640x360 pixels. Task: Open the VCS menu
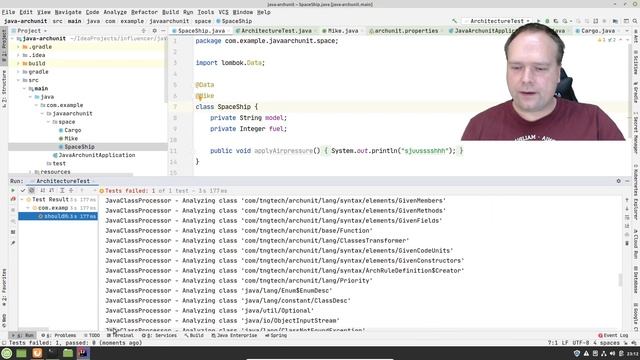pyautogui.click(x=223, y=12)
